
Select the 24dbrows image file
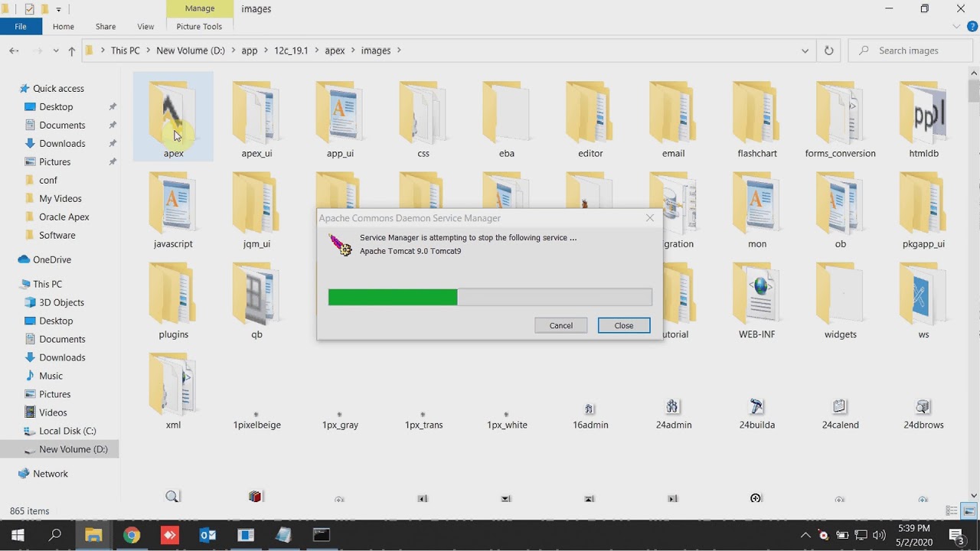click(x=924, y=415)
